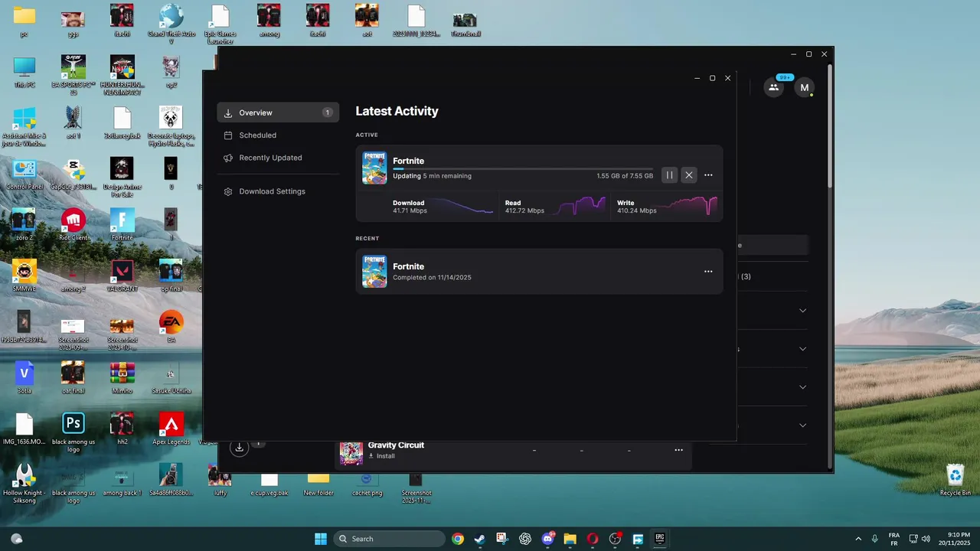The image size is (980, 551).
Task: Select the 'pc' folder on desktop
Action: coord(24,20)
